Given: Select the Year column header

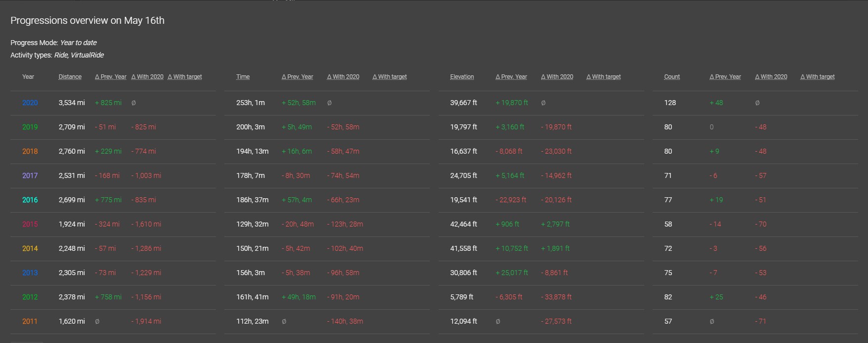Looking at the screenshot, I should [x=28, y=77].
